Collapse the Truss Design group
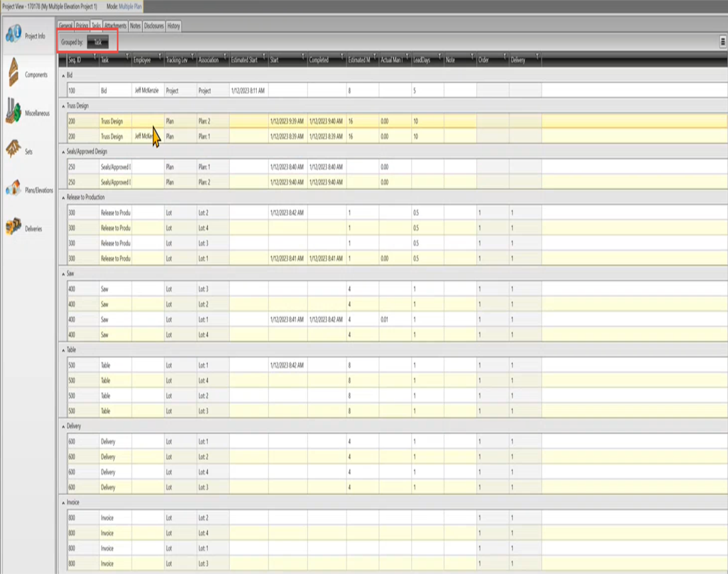Viewport: 728px width, 574px height. click(x=64, y=106)
